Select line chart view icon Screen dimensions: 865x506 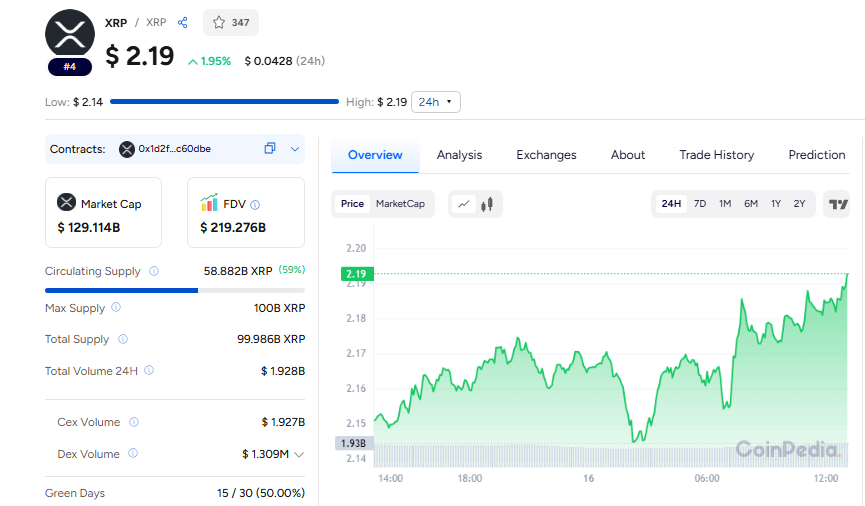coord(464,204)
